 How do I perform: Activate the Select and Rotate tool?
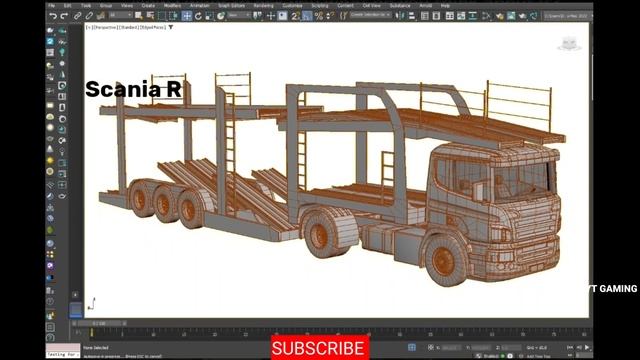click(198, 16)
